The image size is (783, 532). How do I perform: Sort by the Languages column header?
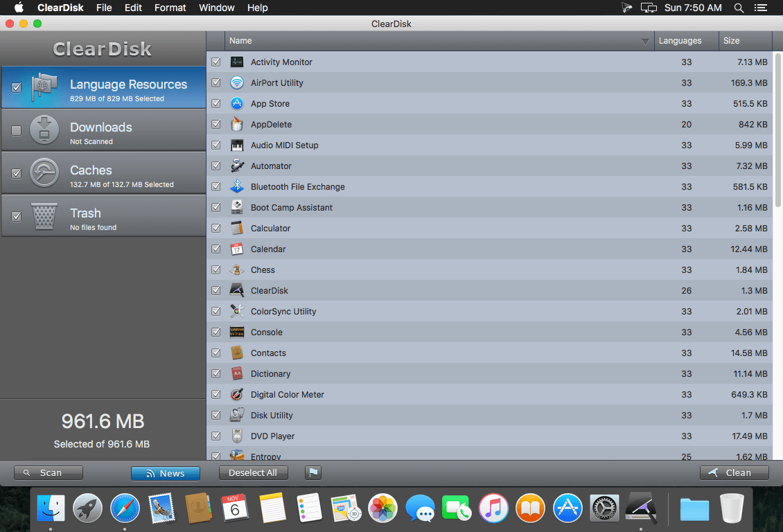(x=686, y=41)
